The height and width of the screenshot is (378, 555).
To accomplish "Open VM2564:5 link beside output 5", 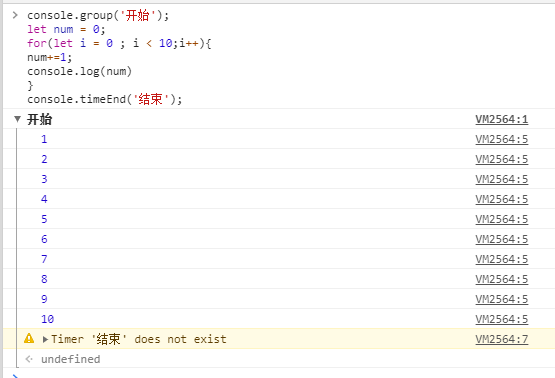I will [502, 219].
